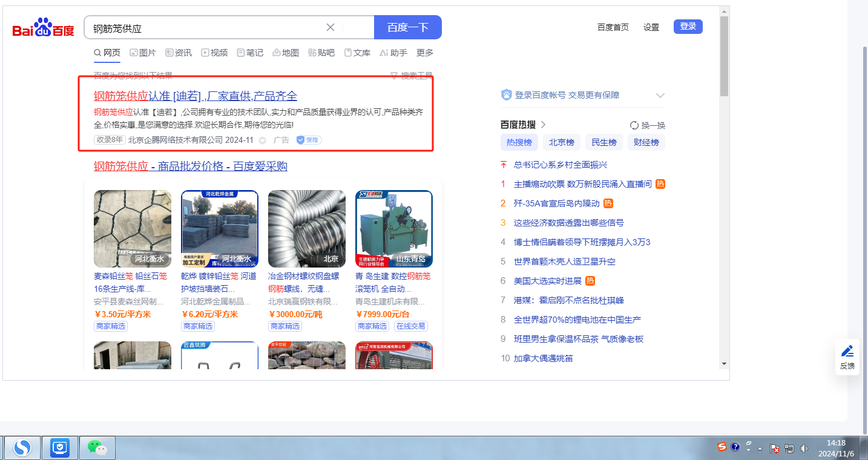Open the 笔记 tab
The width and height of the screenshot is (868, 460).
[250, 53]
